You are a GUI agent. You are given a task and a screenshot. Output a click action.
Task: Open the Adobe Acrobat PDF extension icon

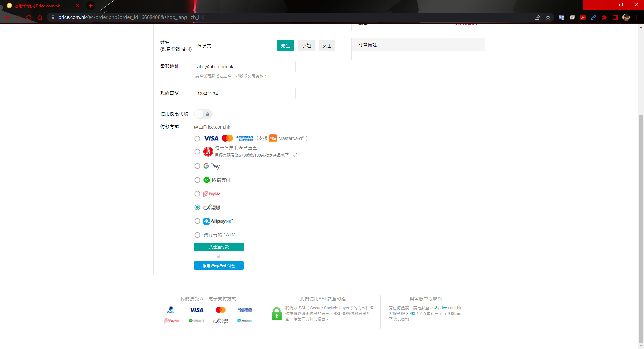583,17
